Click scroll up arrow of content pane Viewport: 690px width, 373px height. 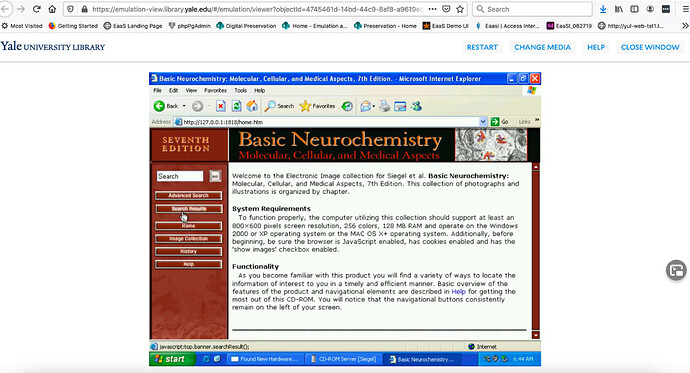click(536, 167)
